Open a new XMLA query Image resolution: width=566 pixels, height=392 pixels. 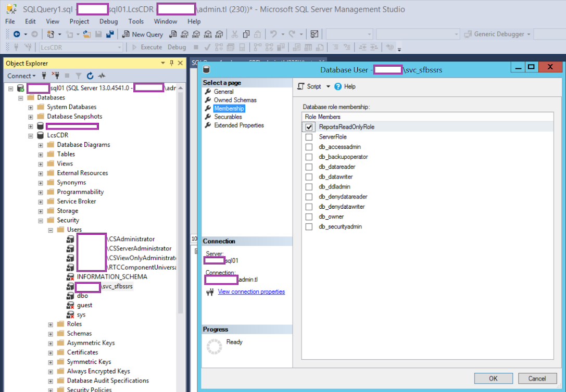[x=208, y=34]
